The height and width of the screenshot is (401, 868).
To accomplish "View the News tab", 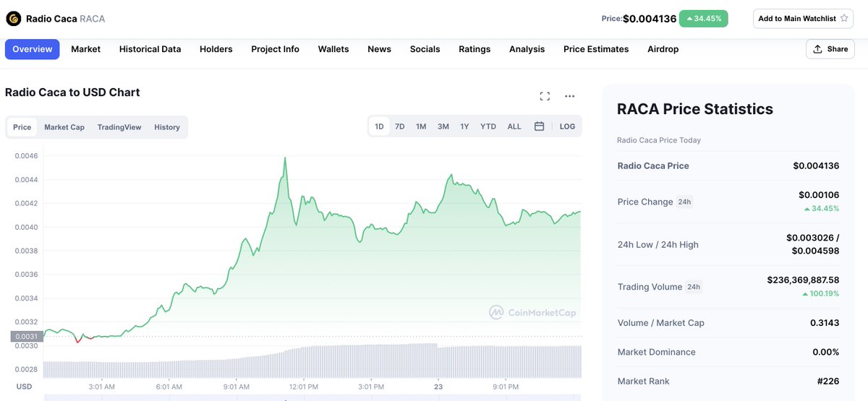I will [379, 49].
